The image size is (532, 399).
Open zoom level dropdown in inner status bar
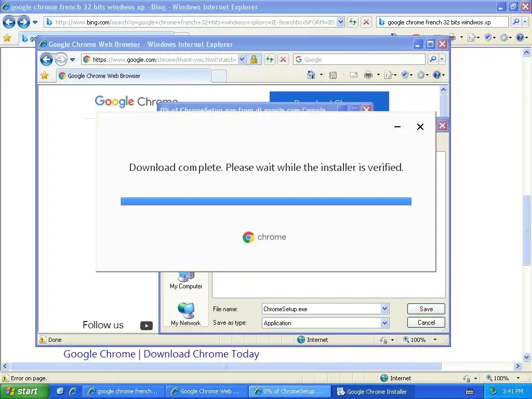pyautogui.click(x=435, y=340)
